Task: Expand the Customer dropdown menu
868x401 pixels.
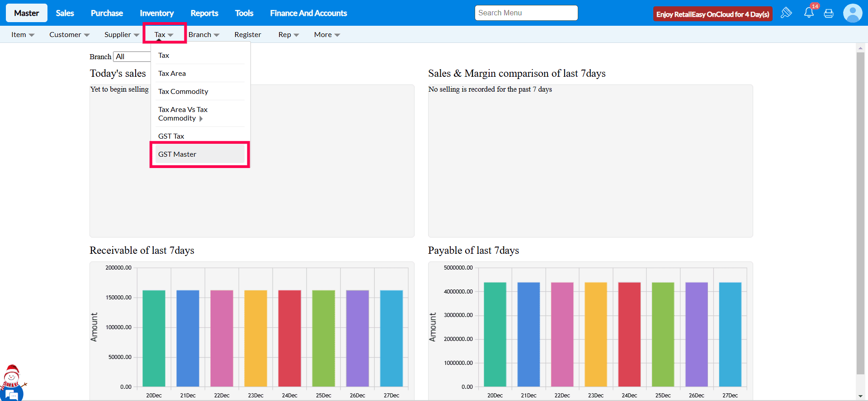Action: [69, 35]
